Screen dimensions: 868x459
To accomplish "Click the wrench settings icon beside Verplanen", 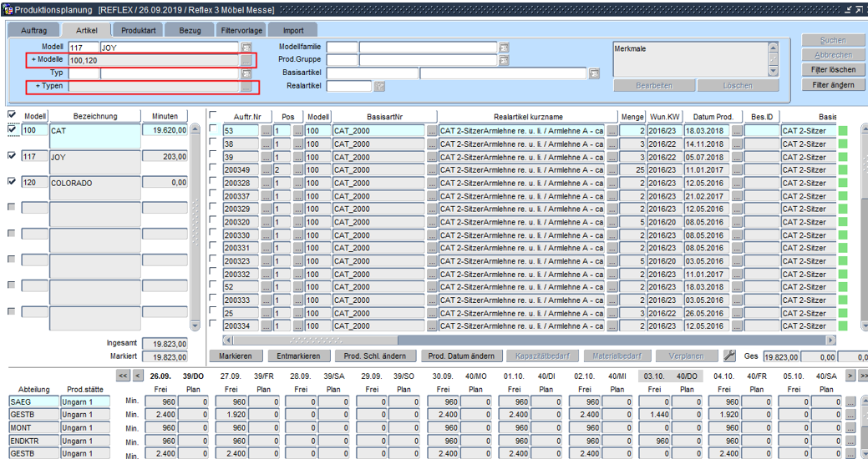I will (x=729, y=356).
